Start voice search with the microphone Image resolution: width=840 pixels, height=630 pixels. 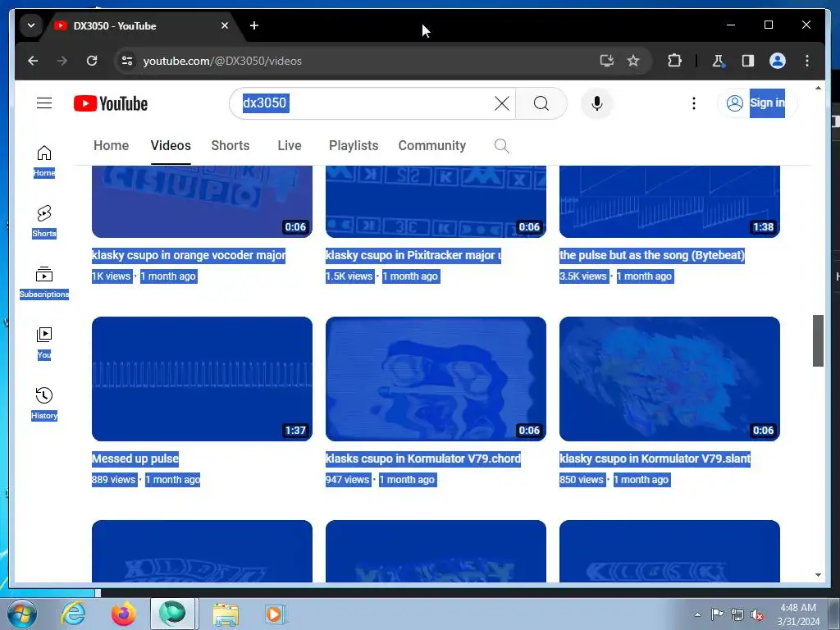[x=597, y=103]
